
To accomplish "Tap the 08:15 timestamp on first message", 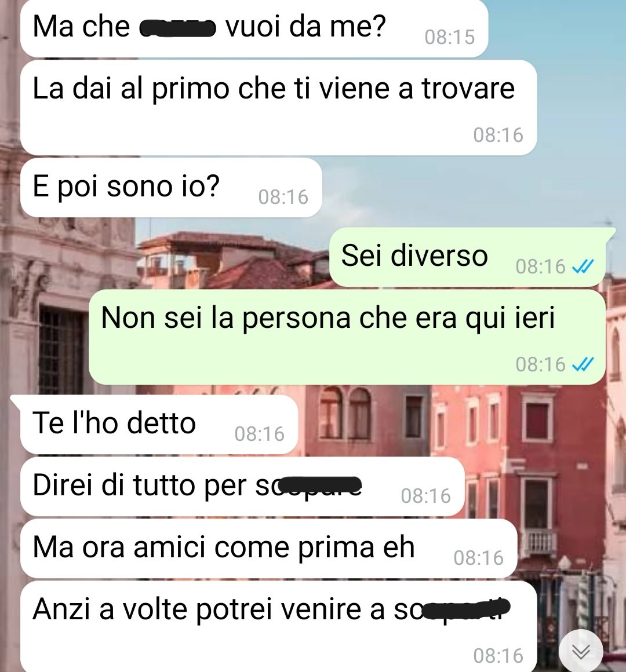I will pos(450,37).
